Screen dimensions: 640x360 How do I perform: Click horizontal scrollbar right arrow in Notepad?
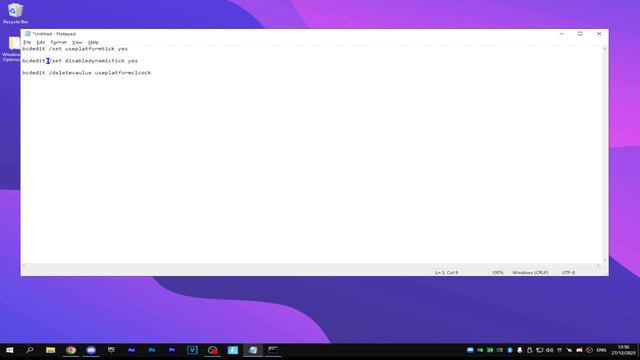pos(598,266)
